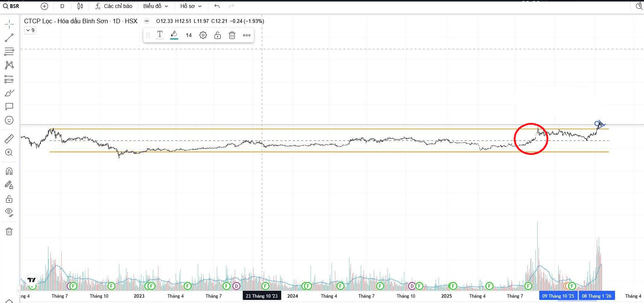This screenshot has width=644, height=303.
Task: Expand the Biểu đồ dropdown
Action: [155, 6]
